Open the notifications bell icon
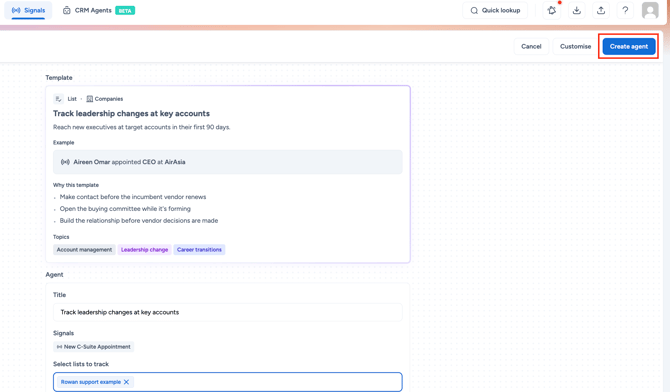The height and width of the screenshot is (392, 670). pyautogui.click(x=552, y=10)
